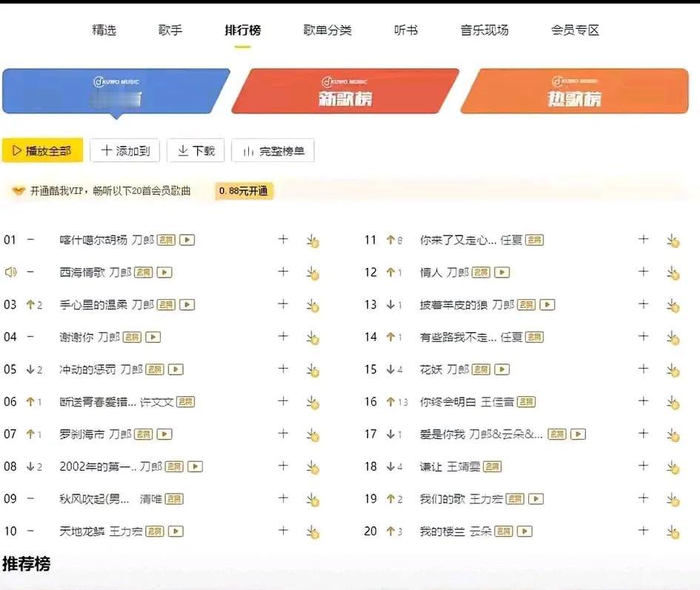Open the MV icon for 我们的歌
700x590 pixels.
click(x=536, y=499)
